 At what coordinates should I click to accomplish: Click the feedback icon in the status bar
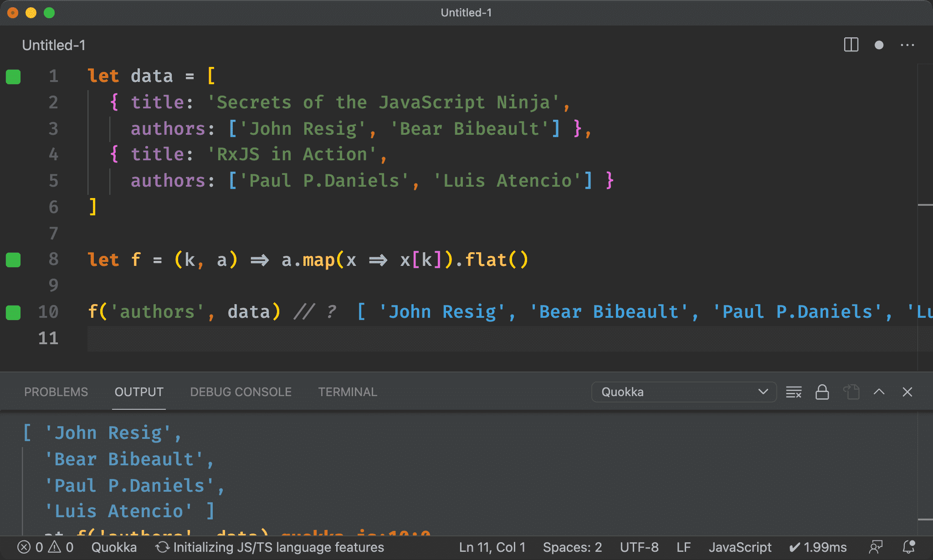[x=876, y=547]
